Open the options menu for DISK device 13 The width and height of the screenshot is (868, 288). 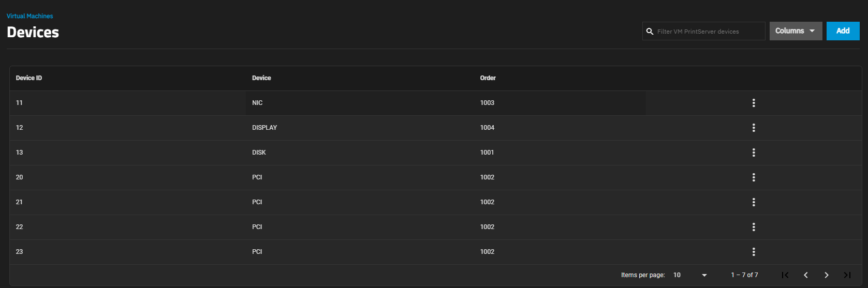click(x=754, y=153)
